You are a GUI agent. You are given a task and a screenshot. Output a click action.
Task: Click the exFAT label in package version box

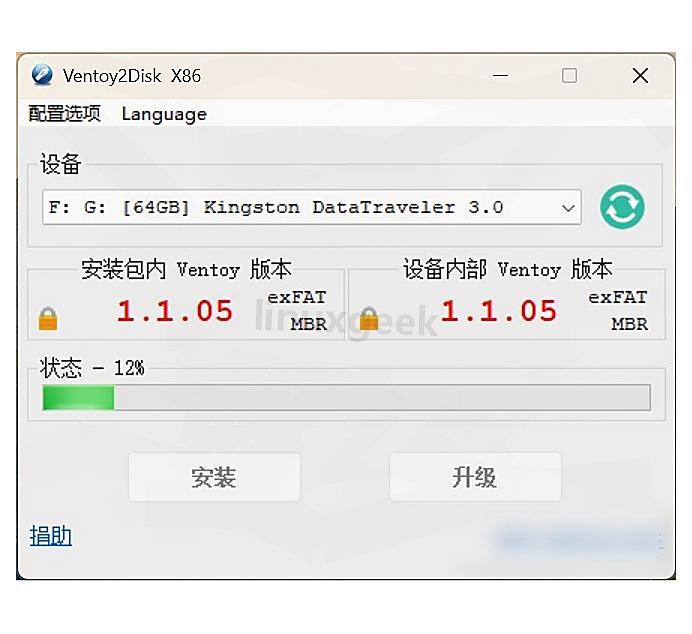click(x=297, y=297)
